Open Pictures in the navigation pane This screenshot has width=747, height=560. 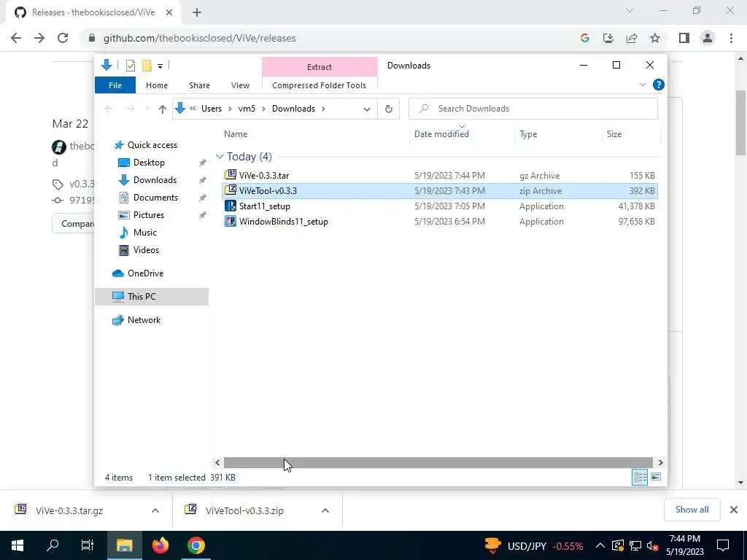(x=149, y=215)
